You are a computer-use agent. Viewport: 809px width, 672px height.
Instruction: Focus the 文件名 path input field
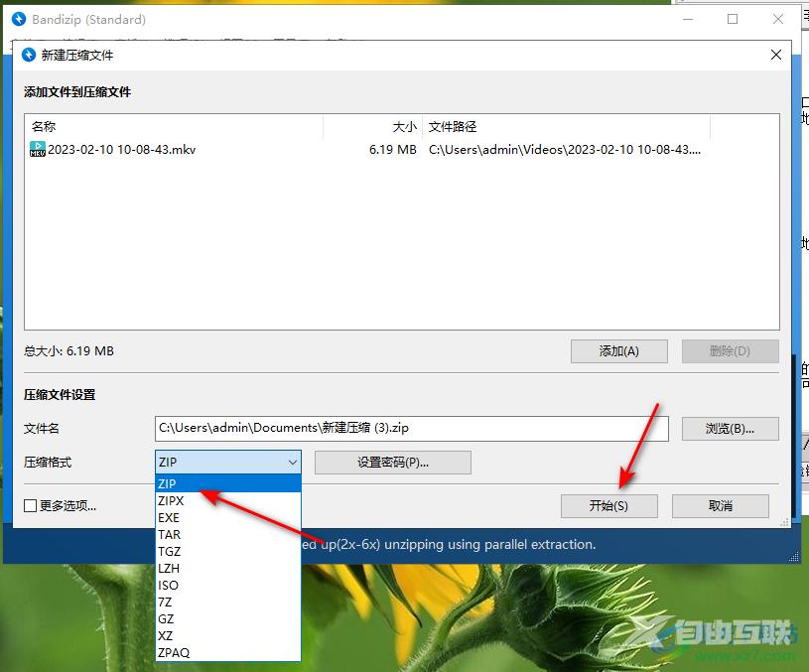[412, 429]
